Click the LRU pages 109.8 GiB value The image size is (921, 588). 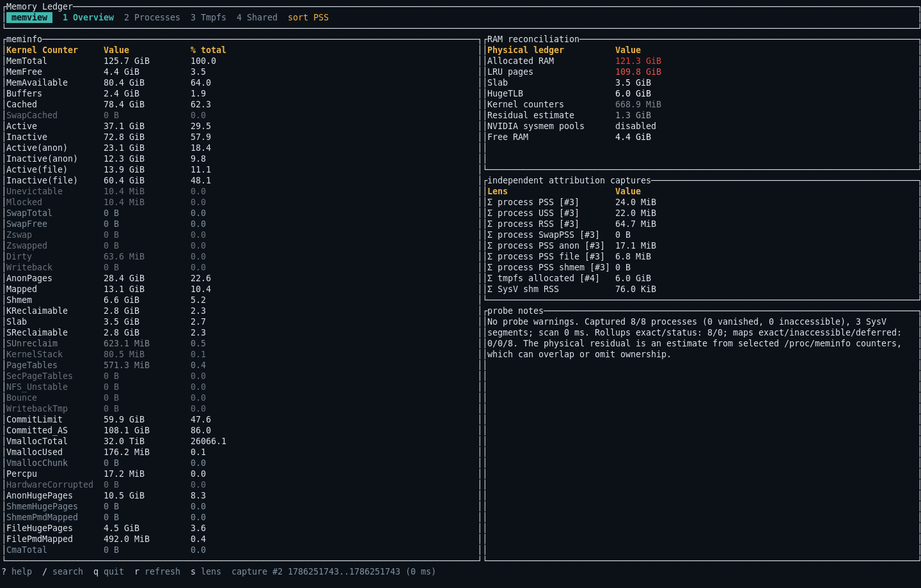[x=638, y=72]
